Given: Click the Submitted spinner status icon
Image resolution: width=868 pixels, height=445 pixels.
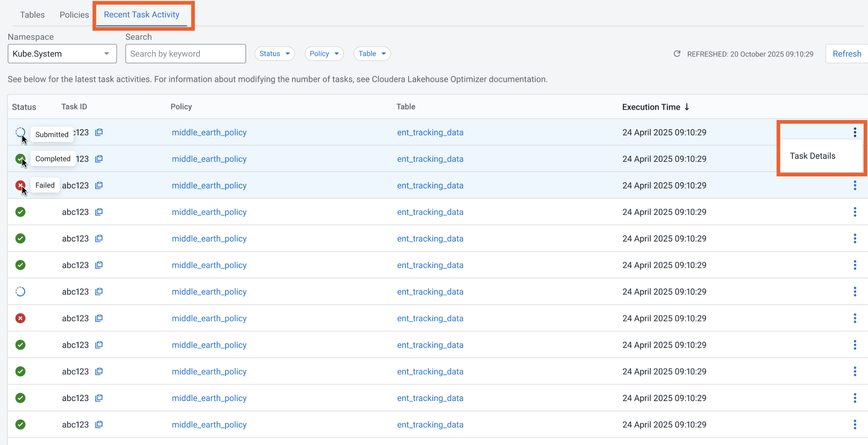Looking at the screenshot, I should click(x=20, y=132).
